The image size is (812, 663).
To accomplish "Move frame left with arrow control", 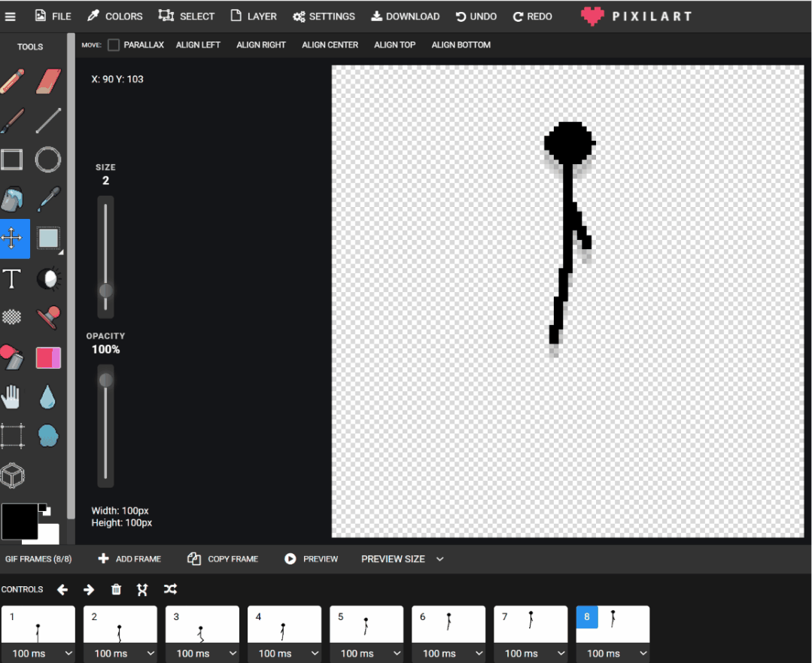I will pyautogui.click(x=62, y=589).
